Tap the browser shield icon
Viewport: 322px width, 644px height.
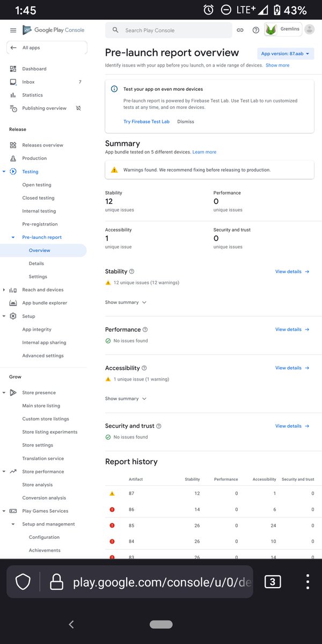click(x=23, y=582)
